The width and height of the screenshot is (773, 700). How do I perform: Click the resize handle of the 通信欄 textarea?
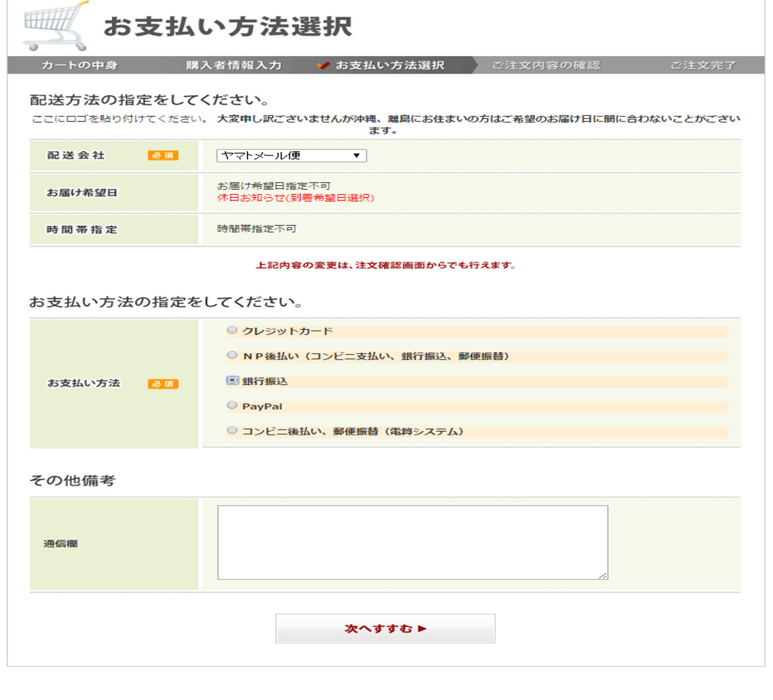(603, 576)
